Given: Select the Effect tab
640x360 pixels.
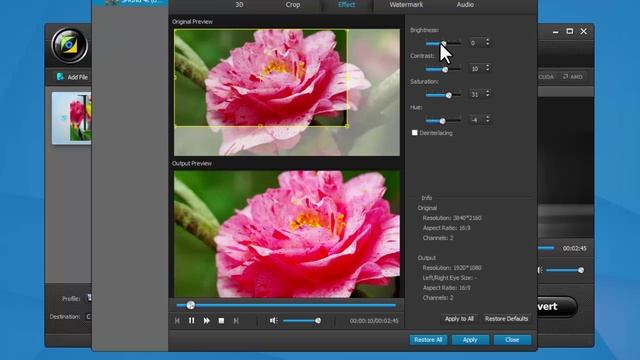Looking at the screenshot, I should (x=347, y=5).
